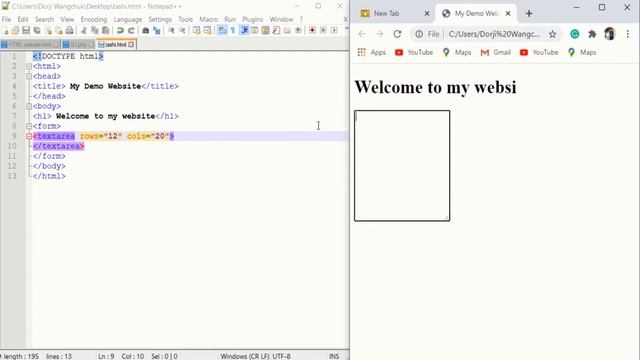Click the 'UTF-8' encoding status bar entry

(281, 356)
